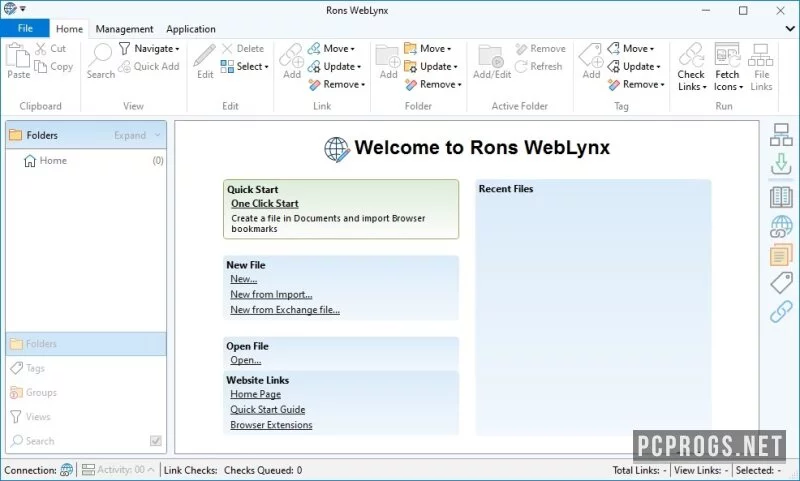The height and width of the screenshot is (481, 800).
Task: Select the Tags pane in left navigation
Action: click(x=86, y=368)
